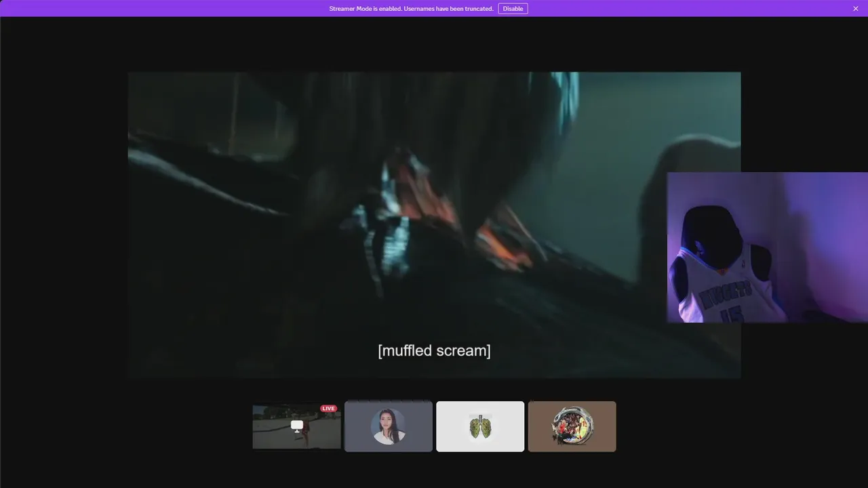Viewport: 868px width, 488px height.
Task: Click the watch-stream icon on LIVE tile
Action: (x=296, y=426)
